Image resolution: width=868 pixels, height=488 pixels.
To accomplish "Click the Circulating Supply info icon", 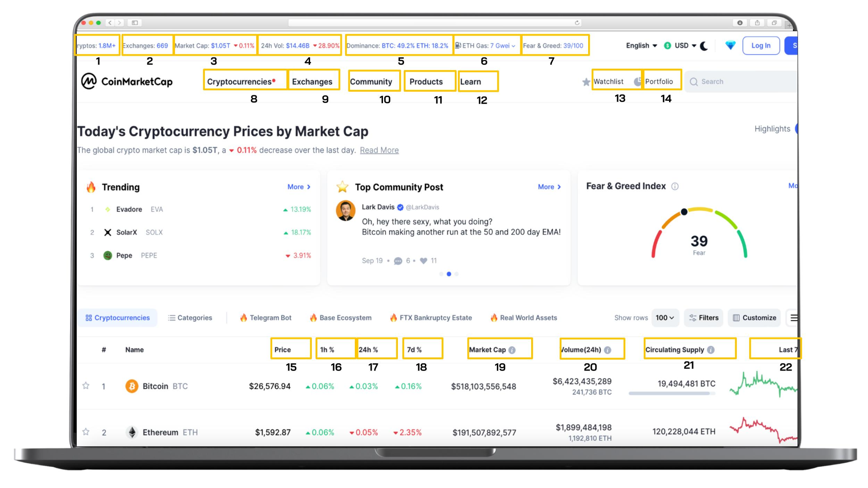I will click(x=712, y=350).
